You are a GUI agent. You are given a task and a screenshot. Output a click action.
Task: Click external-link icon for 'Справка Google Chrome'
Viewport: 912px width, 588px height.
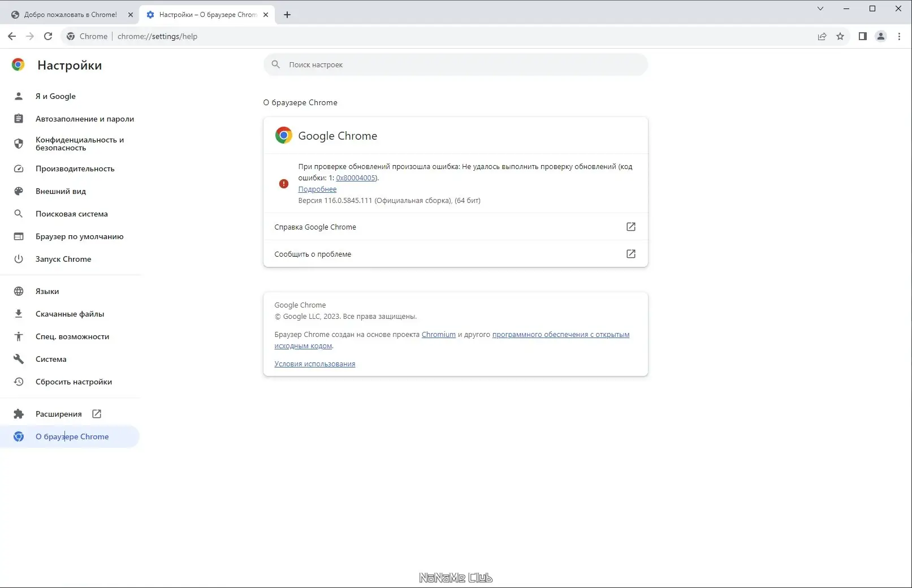631,227
